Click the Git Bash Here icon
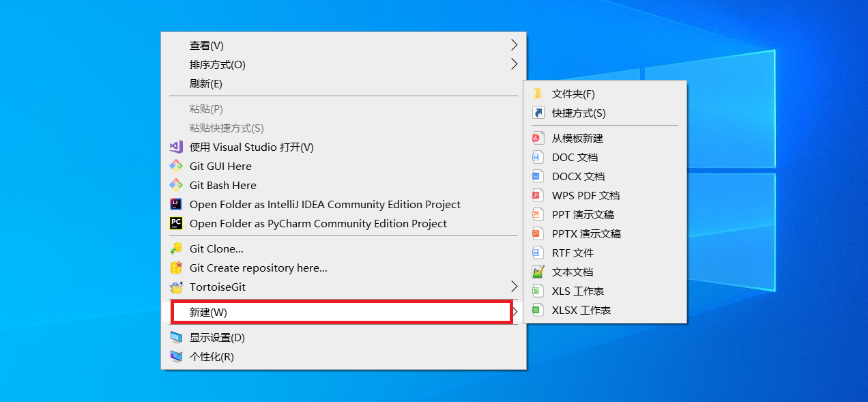The image size is (868, 402). coord(176,185)
